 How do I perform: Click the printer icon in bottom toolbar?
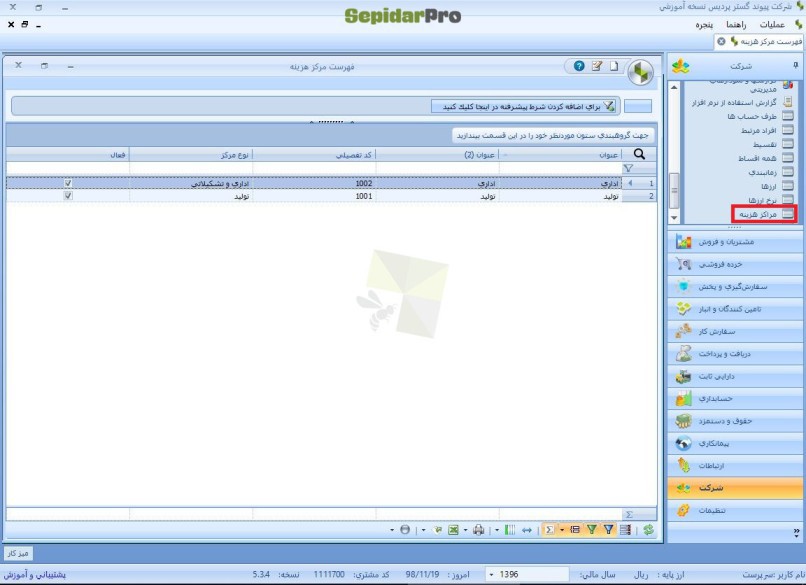pos(479,529)
